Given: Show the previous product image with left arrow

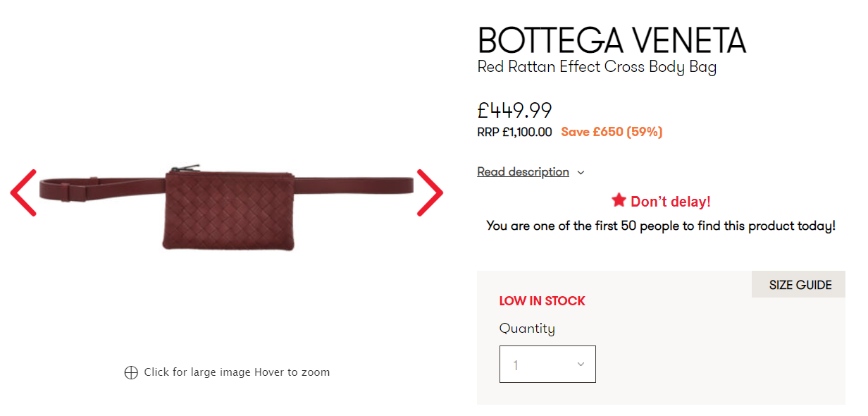Looking at the screenshot, I should tap(23, 192).
